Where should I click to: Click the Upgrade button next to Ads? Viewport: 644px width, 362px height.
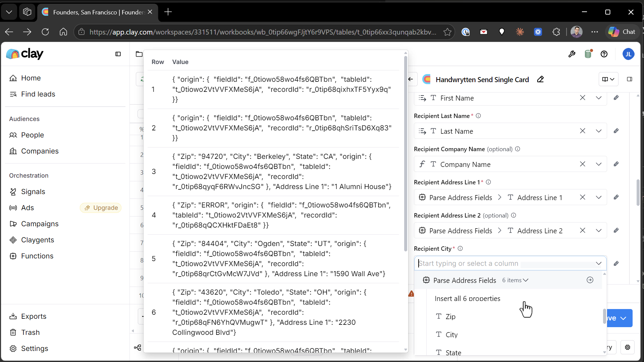pyautogui.click(x=101, y=208)
